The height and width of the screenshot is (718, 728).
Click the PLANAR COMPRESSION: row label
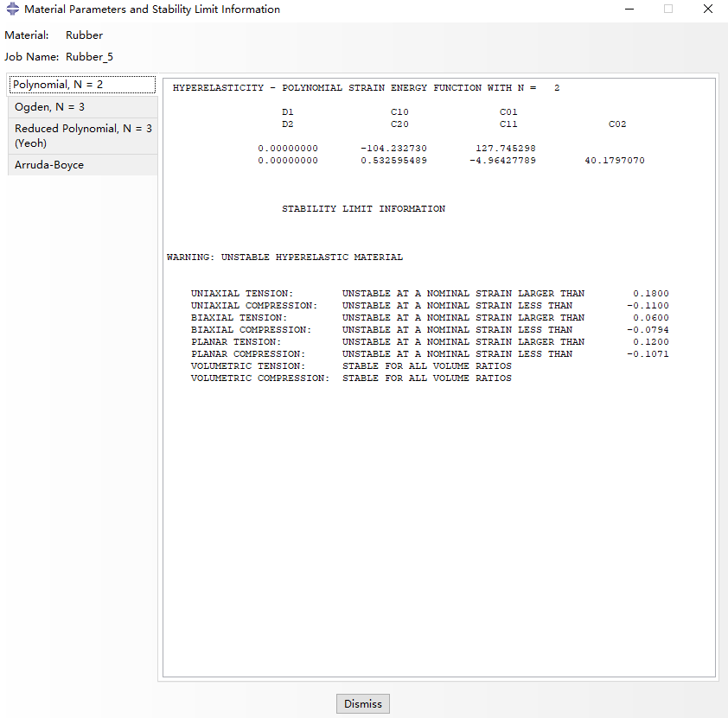[248, 354]
